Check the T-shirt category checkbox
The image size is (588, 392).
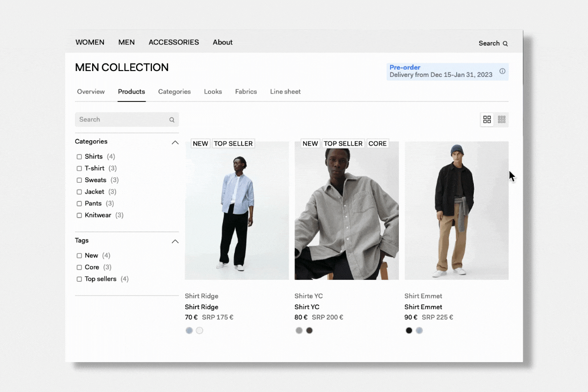79,169
